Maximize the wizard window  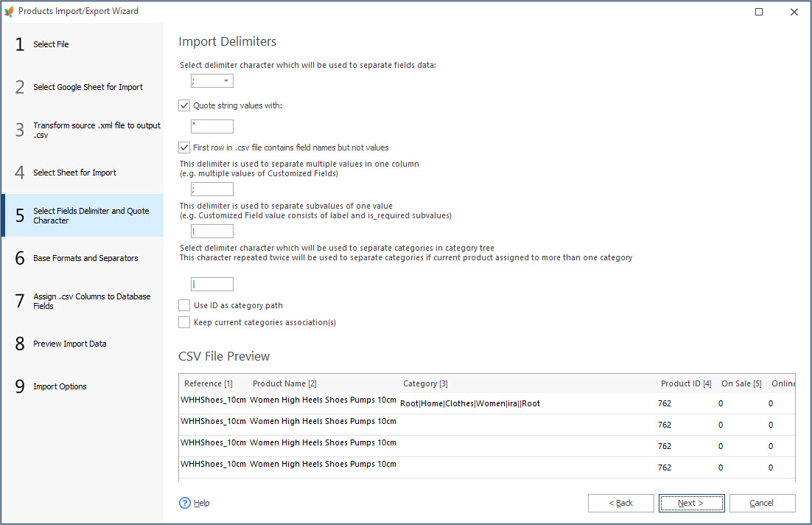(x=759, y=11)
